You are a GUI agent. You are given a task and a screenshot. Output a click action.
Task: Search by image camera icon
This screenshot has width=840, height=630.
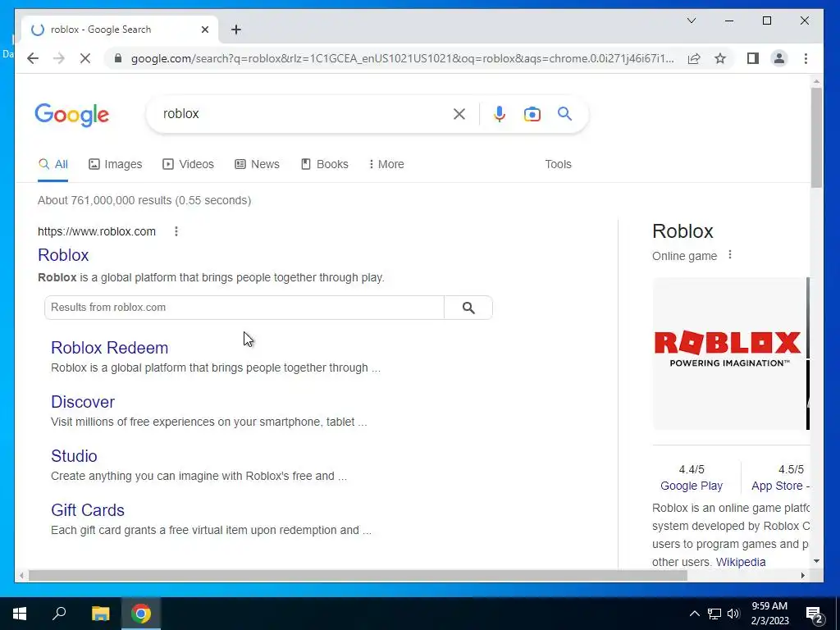click(x=532, y=113)
